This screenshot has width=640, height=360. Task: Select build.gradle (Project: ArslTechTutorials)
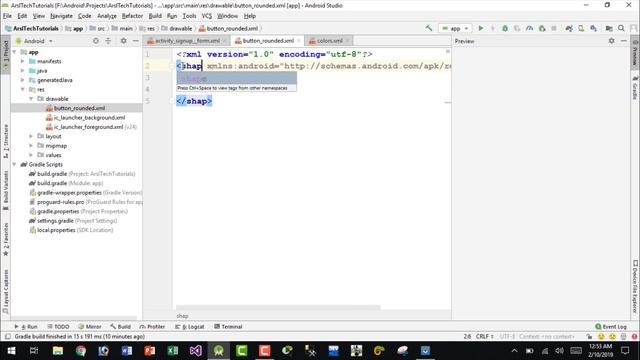click(82, 174)
